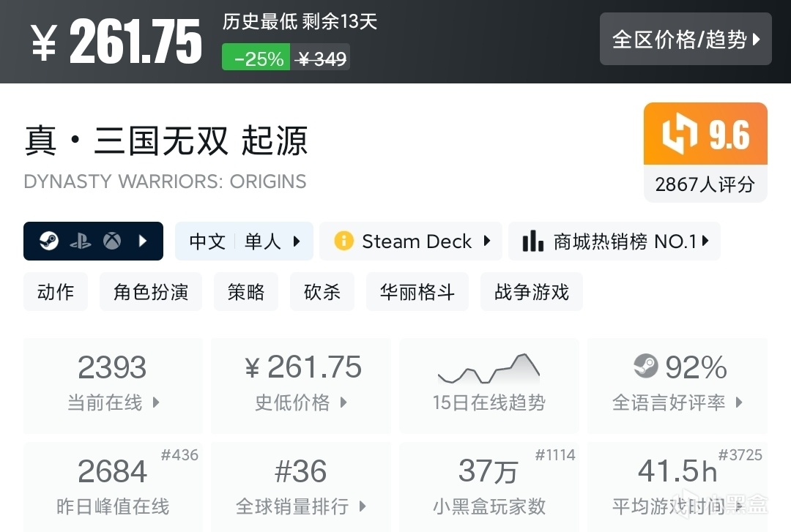Select the 动作 genre tag
Viewport: 791px width, 532px height.
56,292
